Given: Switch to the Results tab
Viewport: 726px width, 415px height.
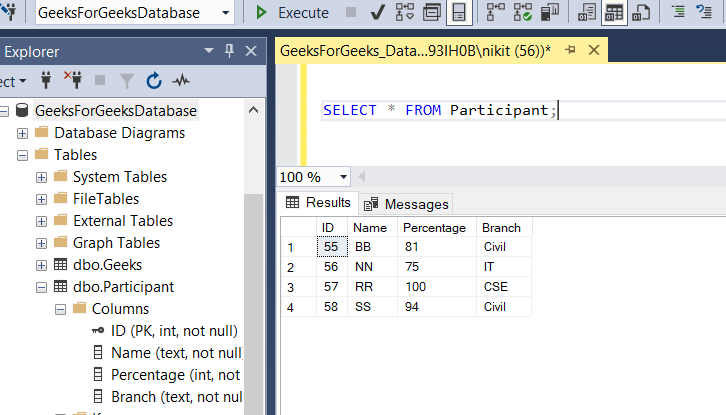Looking at the screenshot, I should pyautogui.click(x=319, y=203).
